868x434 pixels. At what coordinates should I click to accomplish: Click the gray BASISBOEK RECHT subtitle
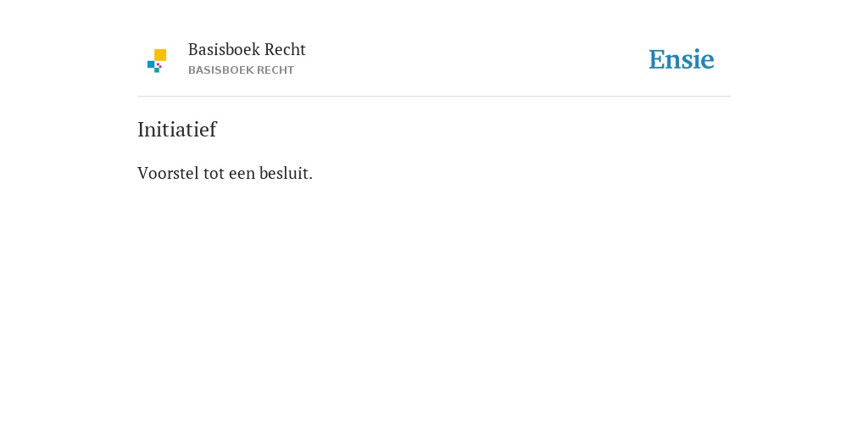click(x=241, y=70)
